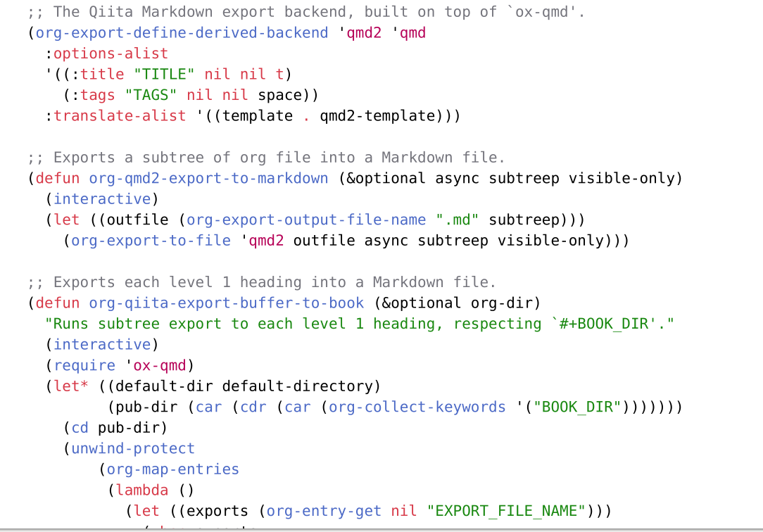This screenshot has width=763, height=532.
Task: Select the org-export-output-file-name function call
Action: point(305,220)
